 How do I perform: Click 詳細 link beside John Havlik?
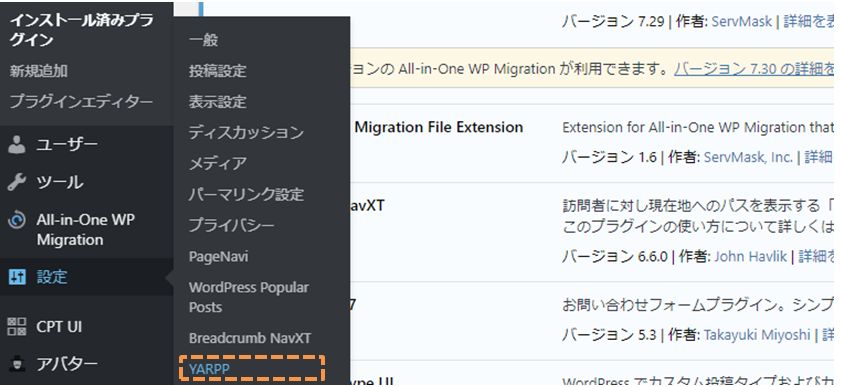[x=817, y=256]
